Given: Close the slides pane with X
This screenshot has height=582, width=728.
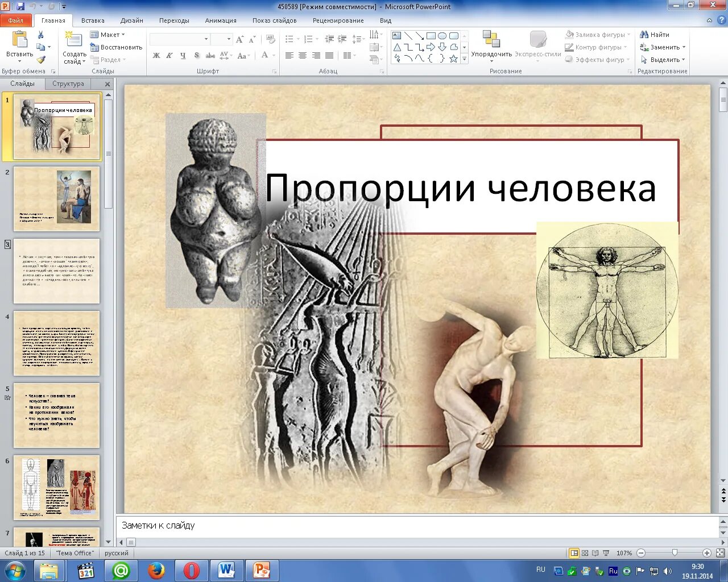Looking at the screenshot, I should tap(107, 84).
